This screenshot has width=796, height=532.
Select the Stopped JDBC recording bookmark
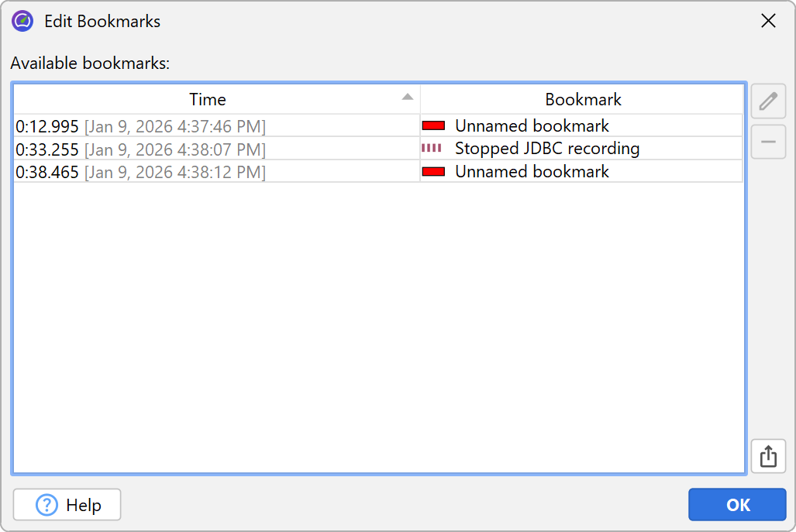(546, 149)
